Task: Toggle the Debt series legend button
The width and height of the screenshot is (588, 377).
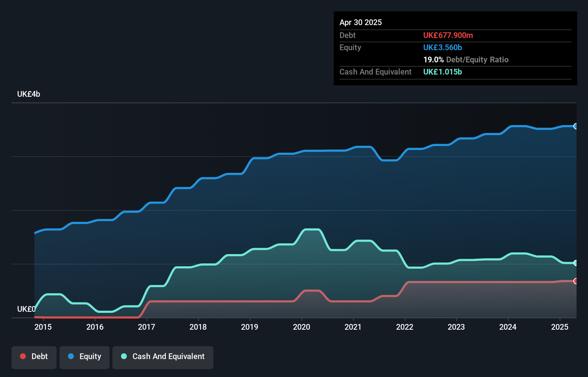Action: point(34,357)
